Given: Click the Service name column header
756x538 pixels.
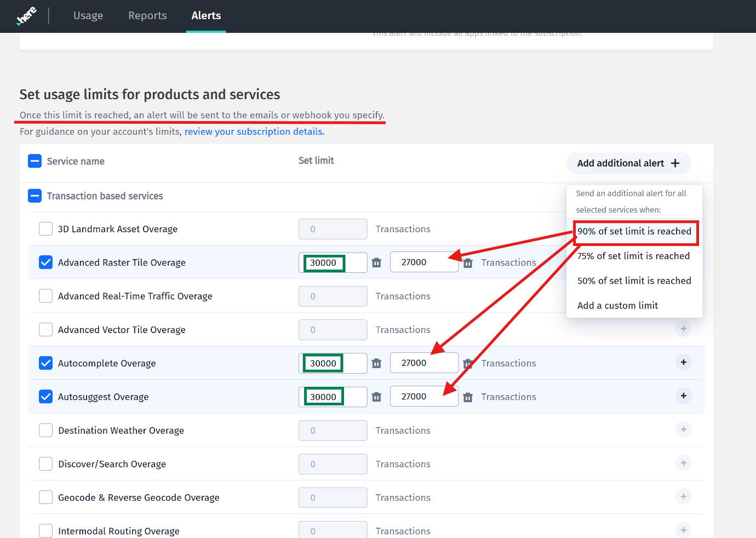Looking at the screenshot, I should coord(76,161).
